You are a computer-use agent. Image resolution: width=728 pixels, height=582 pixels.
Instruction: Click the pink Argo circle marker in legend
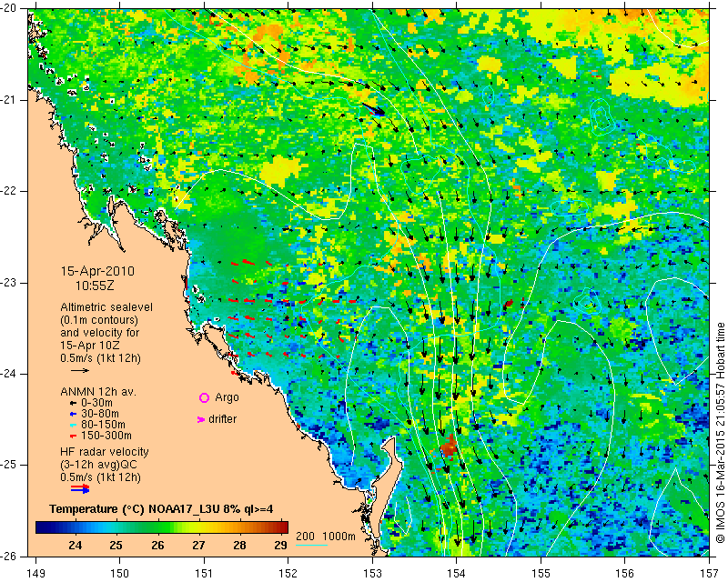coord(204,397)
